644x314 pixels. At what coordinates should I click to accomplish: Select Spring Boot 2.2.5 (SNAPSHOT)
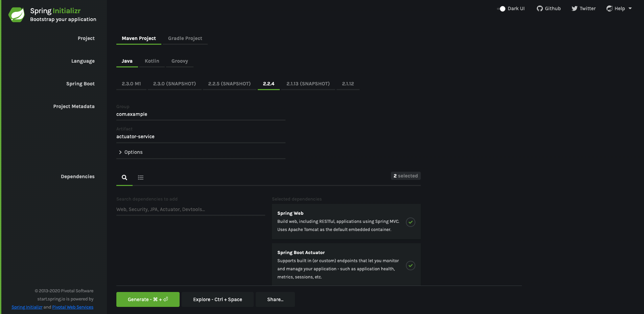click(229, 84)
